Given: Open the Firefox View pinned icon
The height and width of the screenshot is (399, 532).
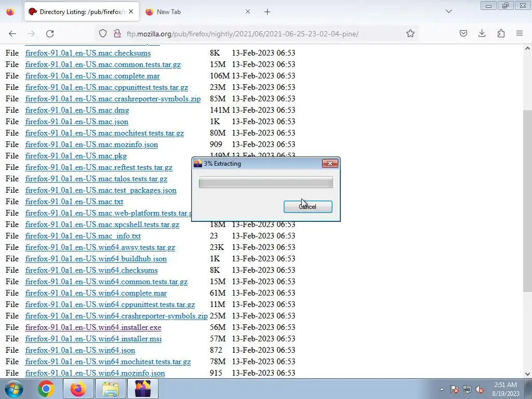Looking at the screenshot, I should coord(10,12).
